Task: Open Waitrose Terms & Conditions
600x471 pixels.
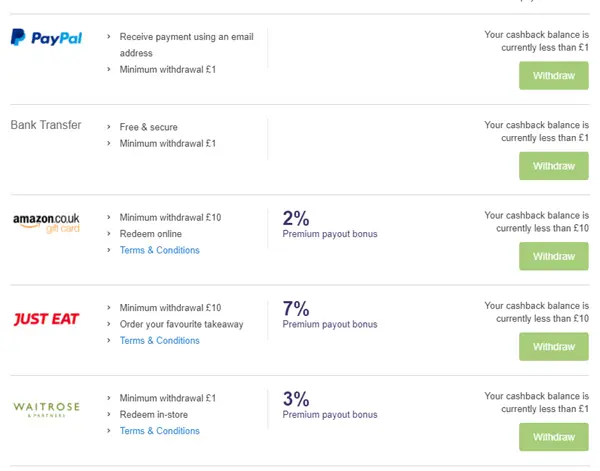Action: tap(160, 430)
